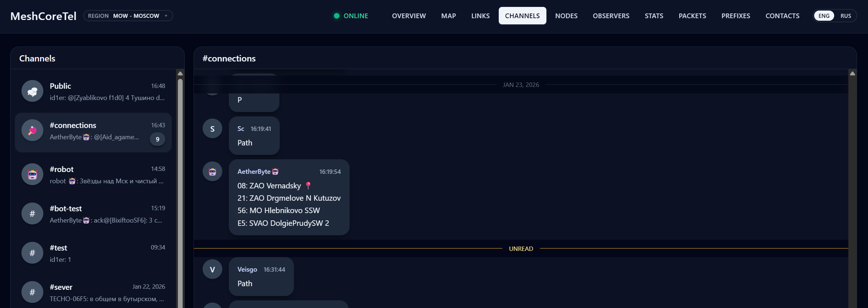Open the Observers tab
The width and height of the screenshot is (868, 308).
pos(611,16)
